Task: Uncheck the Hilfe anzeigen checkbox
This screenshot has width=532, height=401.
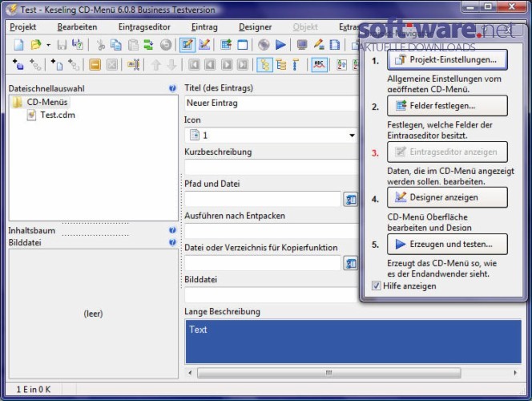Action: tap(376, 286)
